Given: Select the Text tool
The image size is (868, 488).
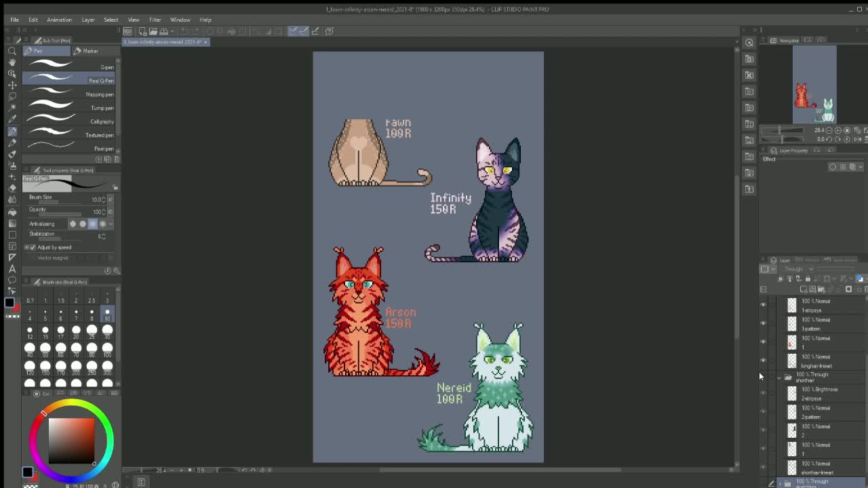Looking at the screenshot, I should click(x=12, y=269).
